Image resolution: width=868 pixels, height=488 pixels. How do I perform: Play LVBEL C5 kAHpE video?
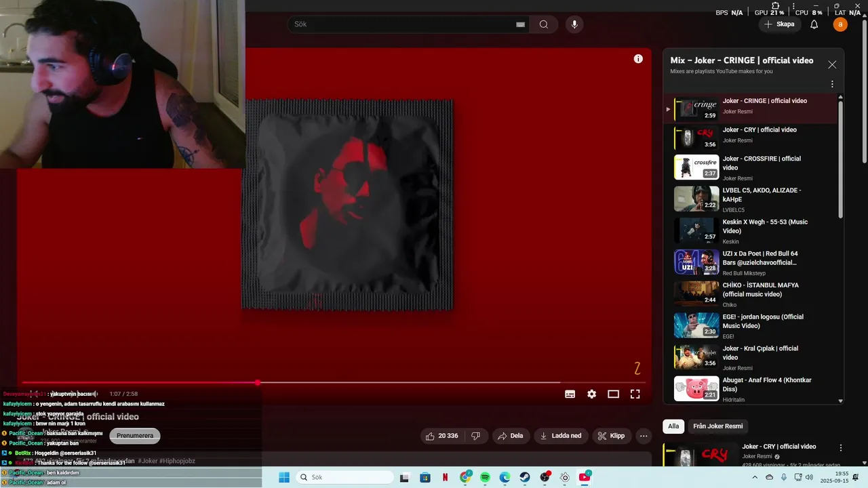coord(751,199)
